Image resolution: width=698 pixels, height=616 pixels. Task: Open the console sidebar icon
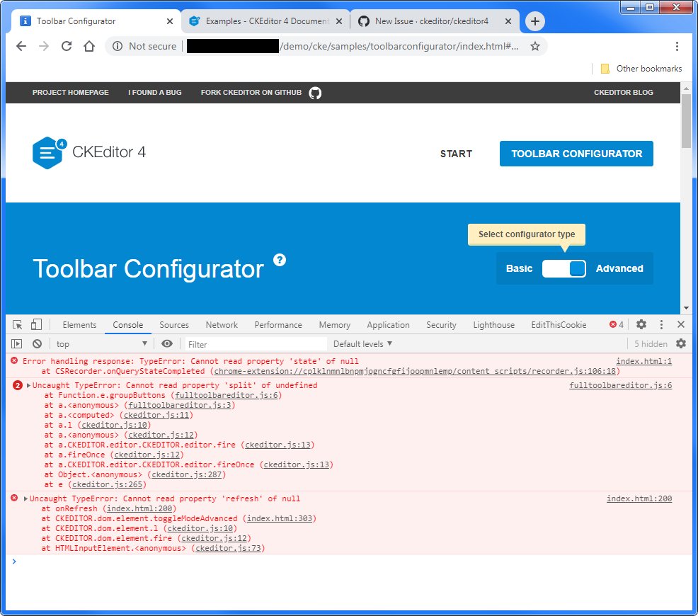[x=16, y=343]
